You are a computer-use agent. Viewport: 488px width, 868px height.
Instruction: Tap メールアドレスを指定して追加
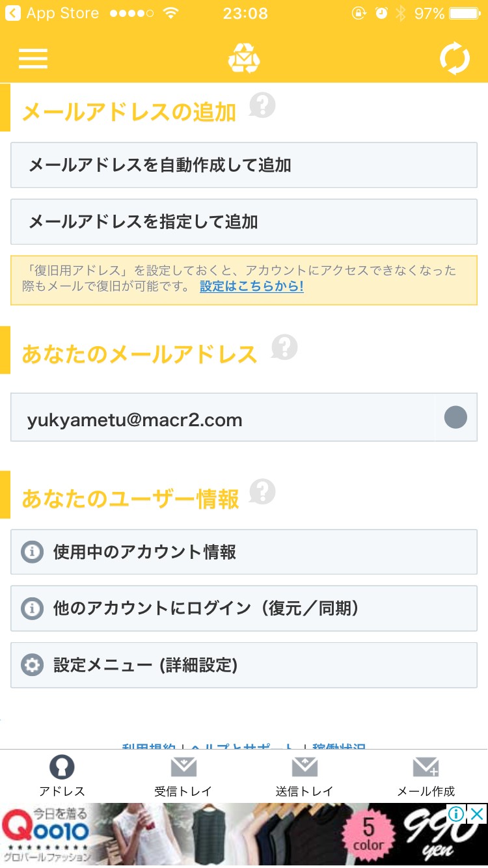pyautogui.click(x=244, y=222)
